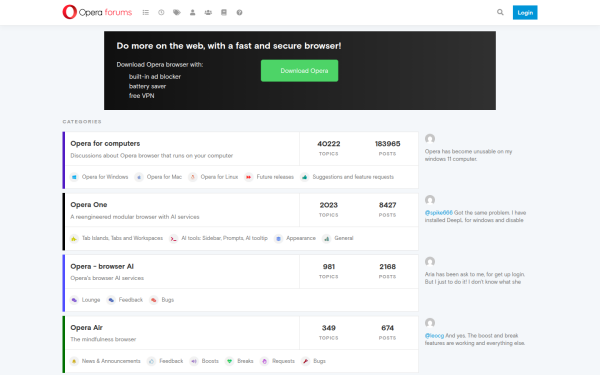The height and width of the screenshot is (375, 600).
Task: Open the search magnifier icon
Action: click(500, 12)
